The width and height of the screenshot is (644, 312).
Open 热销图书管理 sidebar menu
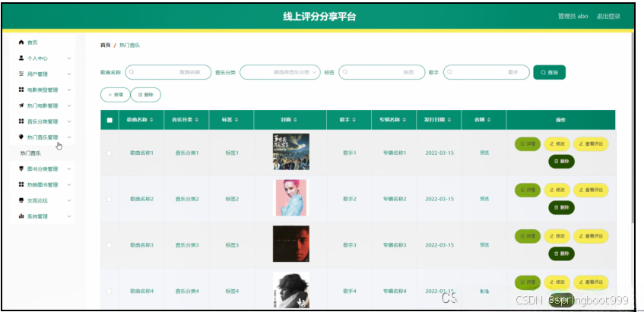[x=42, y=185]
